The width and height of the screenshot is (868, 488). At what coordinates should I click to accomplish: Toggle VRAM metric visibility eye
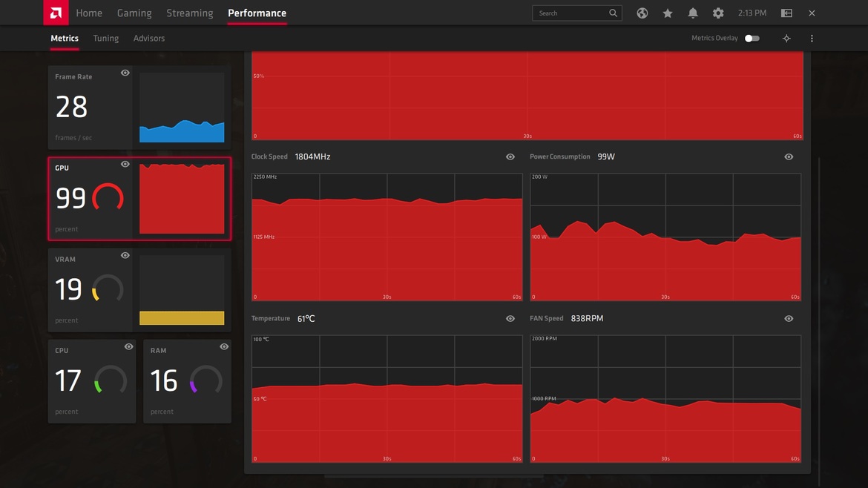[125, 256]
